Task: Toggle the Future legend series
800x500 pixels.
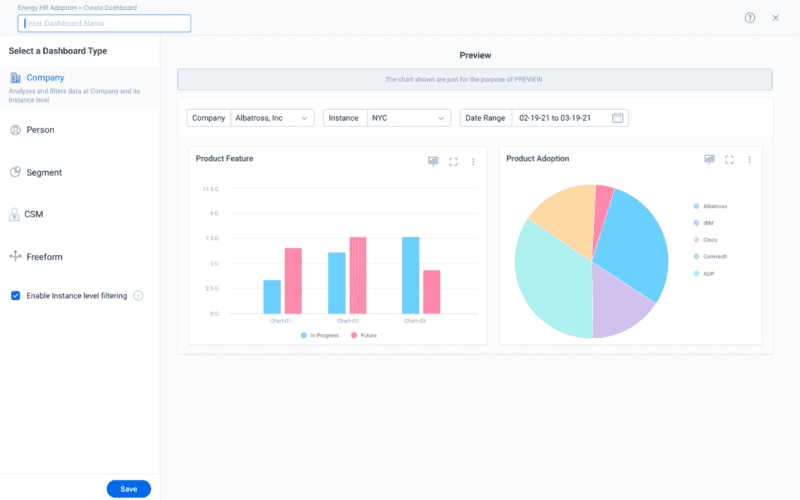Action: 367,335
